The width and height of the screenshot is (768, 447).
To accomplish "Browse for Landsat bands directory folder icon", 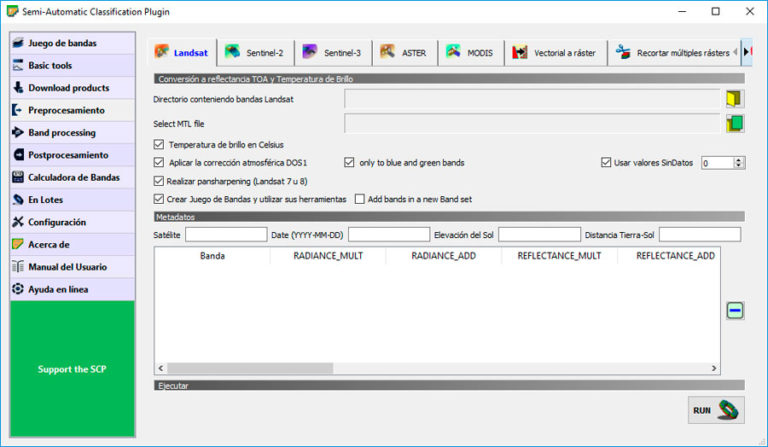I will [x=735, y=99].
